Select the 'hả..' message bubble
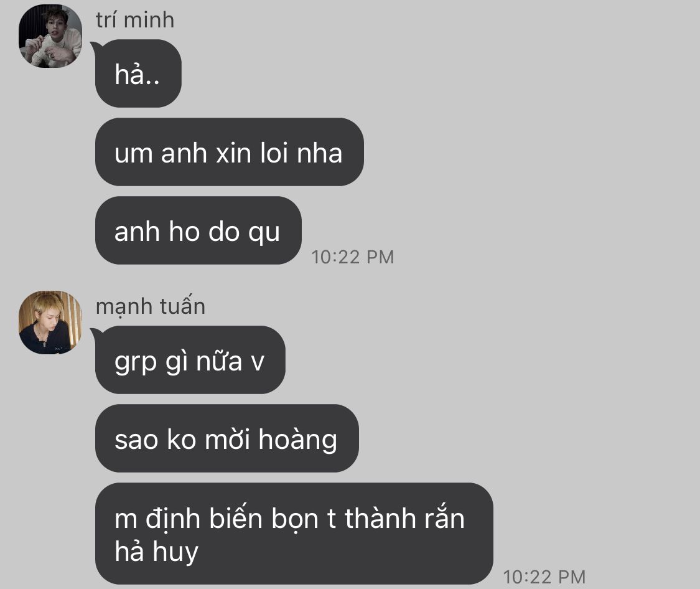The image size is (700, 589). 138,73
